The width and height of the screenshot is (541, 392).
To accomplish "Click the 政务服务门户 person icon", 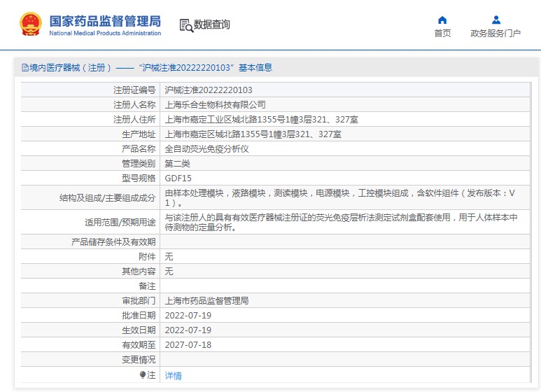I will click(x=496, y=20).
